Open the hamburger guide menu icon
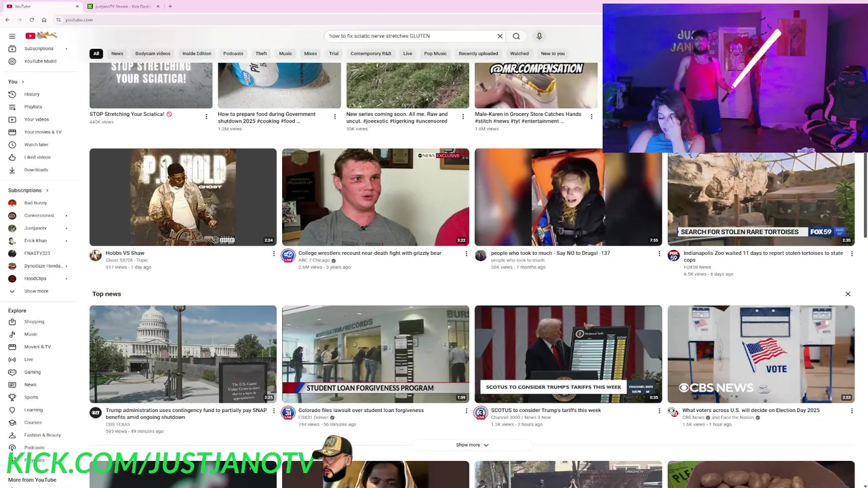Image resolution: width=868 pixels, height=488 pixels. pos(12,36)
